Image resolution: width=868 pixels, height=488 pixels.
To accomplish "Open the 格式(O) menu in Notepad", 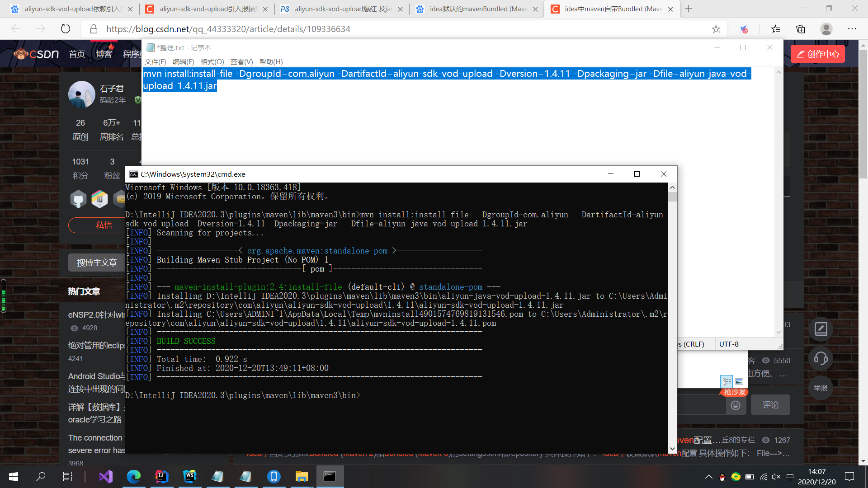I will [x=212, y=61].
